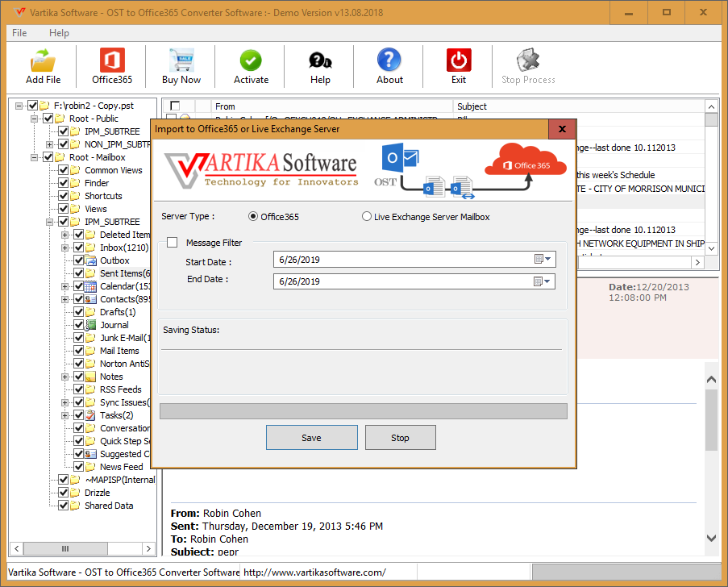Viewport: 728px width, 587px height.
Task: Expand the Deleted Items tree node
Action: tap(65, 235)
